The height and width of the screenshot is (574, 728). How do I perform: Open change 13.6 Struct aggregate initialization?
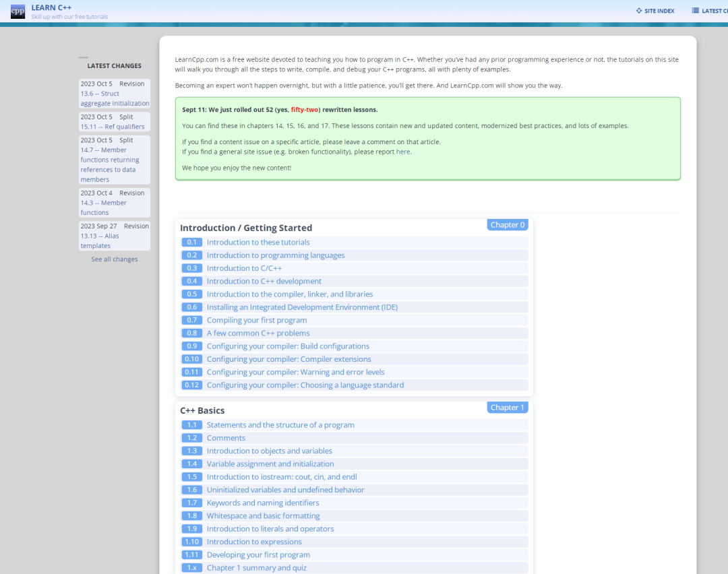click(115, 98)
